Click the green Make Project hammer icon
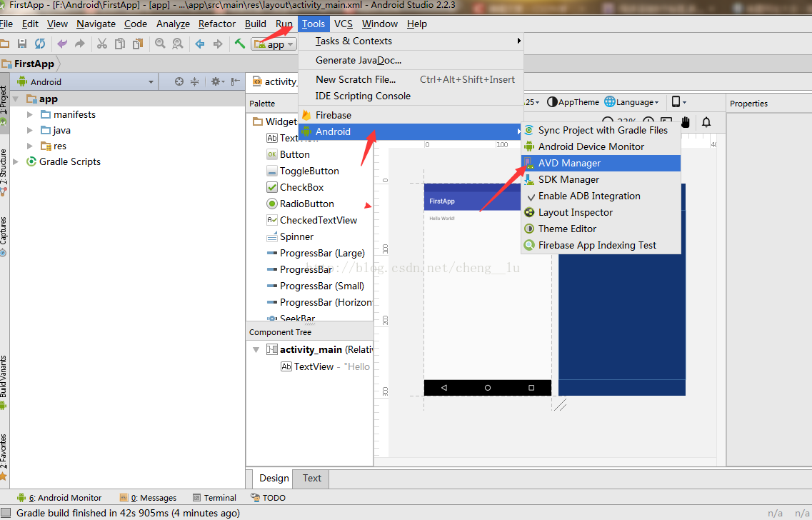 point(240,44)
